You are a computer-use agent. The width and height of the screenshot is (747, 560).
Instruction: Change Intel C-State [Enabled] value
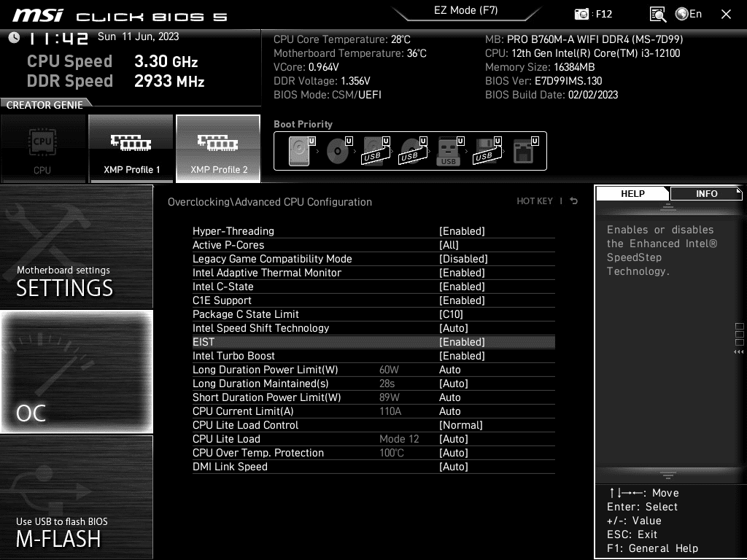coord(462,286)
